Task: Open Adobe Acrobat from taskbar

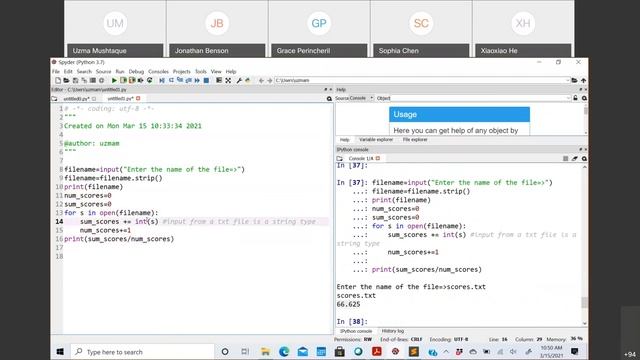Action: click(377, 351)
